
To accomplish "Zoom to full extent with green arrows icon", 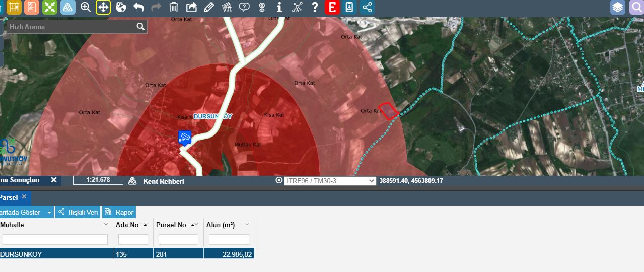I will (x=49, y=7).
